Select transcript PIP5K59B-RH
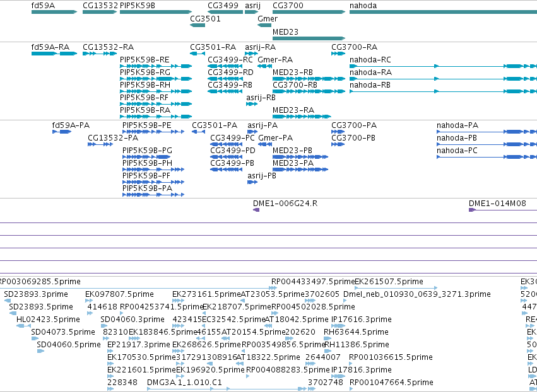This screenshot has height=392, width=537. 156,91
